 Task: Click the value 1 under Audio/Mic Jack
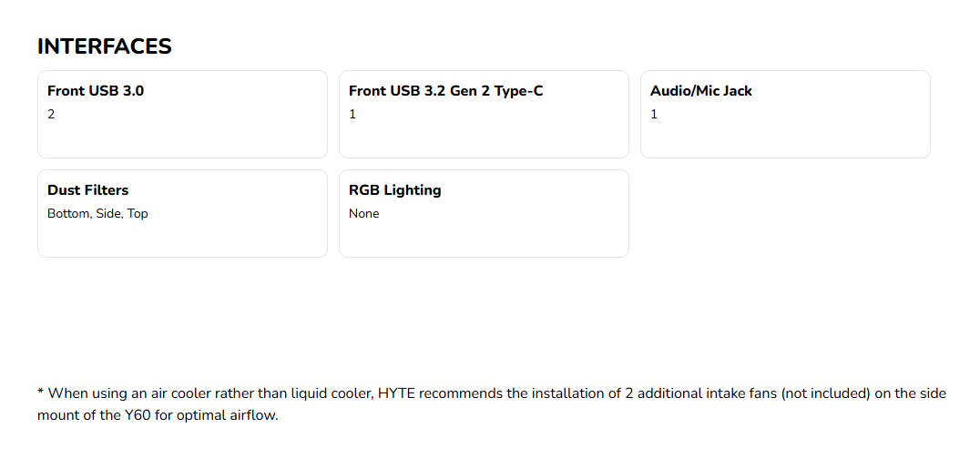pyautogui.click(x=654, y=115)
